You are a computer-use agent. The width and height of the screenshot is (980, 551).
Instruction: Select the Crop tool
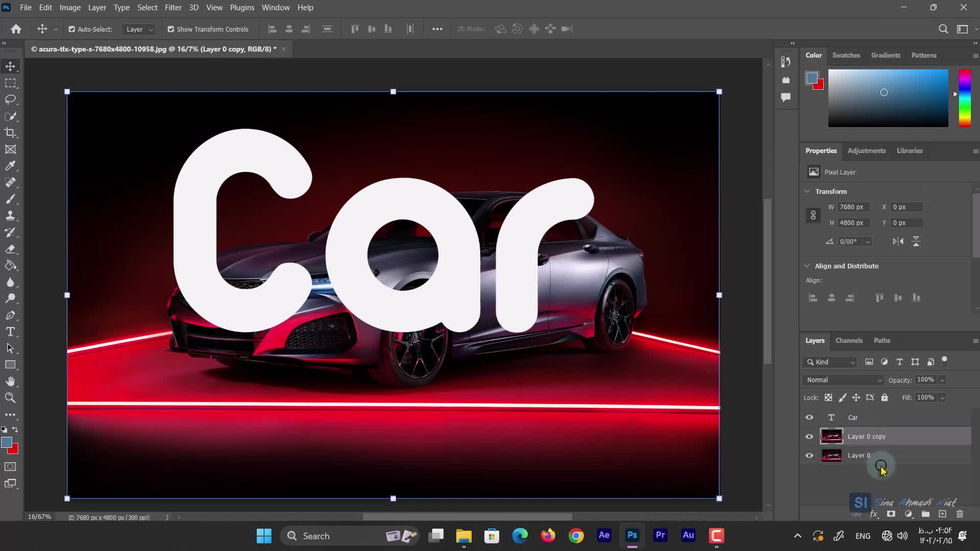[x=10, y=133]
